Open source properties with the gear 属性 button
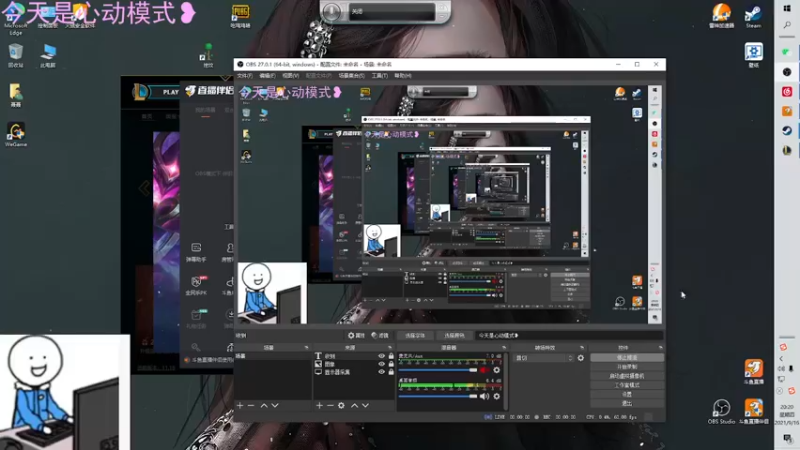The width and height of the screenshot is (800, 450). (356, 335)
